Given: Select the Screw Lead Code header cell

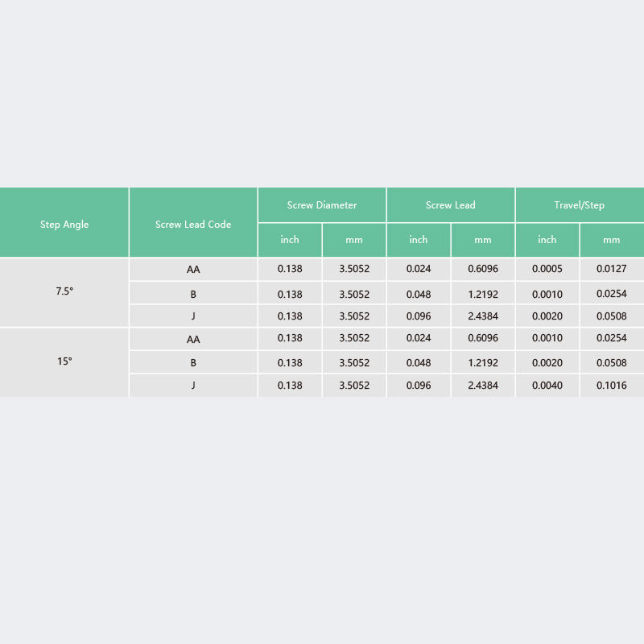Looking at the screenshot, I should pyautogui.click(x=193, y=224).
